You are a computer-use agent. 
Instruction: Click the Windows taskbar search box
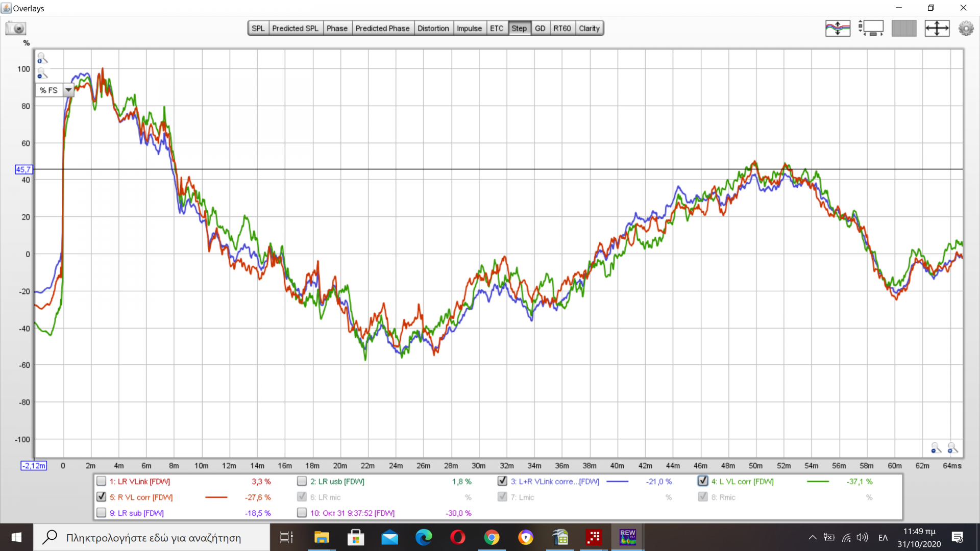click(153, 538)
